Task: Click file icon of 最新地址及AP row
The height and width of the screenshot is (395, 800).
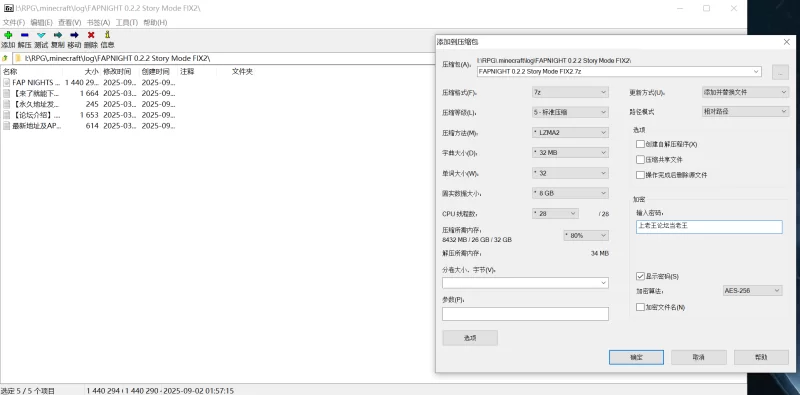Action: pyautogui.click(x=6, y=126)
